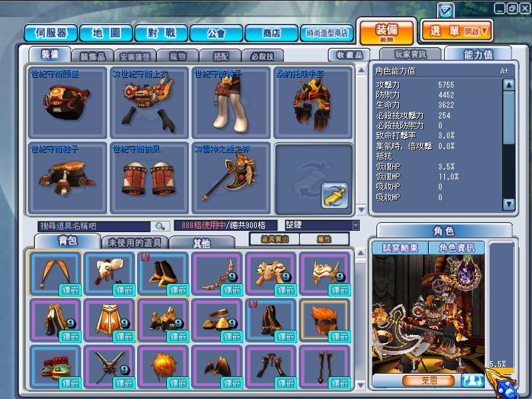
Task: Expand the 選單 menu dropdown
Action: tap(456, 31)
